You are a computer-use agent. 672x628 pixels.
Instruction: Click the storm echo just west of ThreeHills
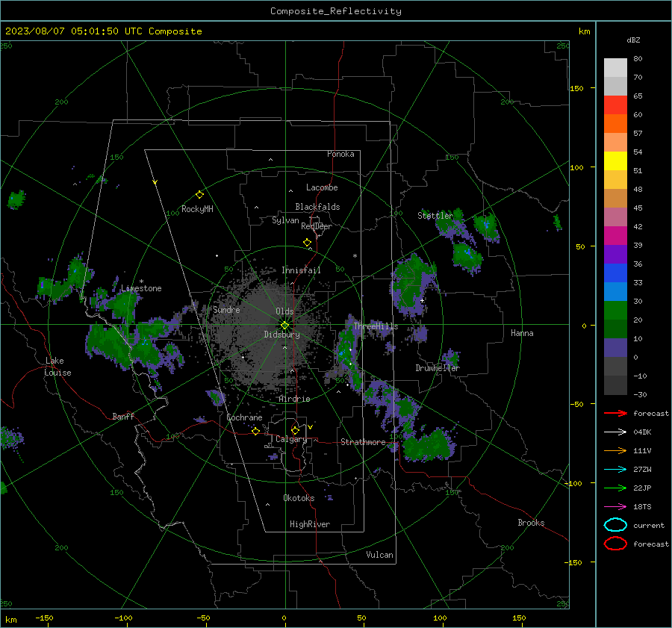[347, 351]
